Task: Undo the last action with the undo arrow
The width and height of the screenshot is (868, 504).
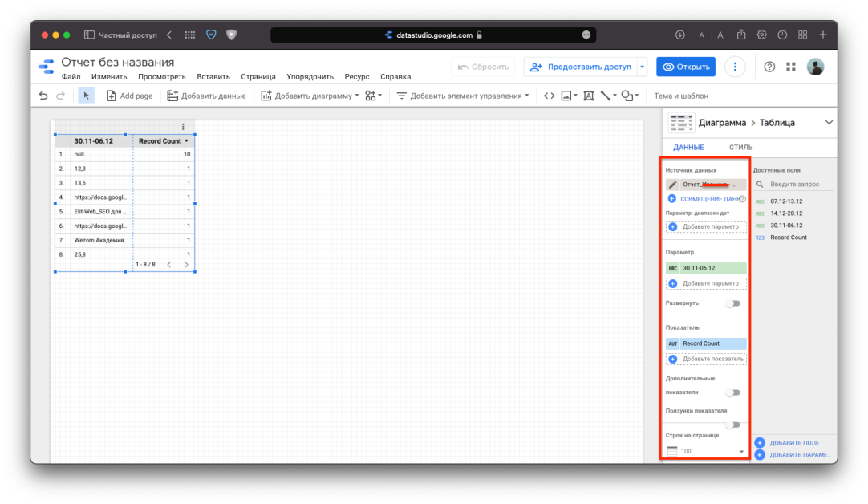Action: [x=43, y=96]
